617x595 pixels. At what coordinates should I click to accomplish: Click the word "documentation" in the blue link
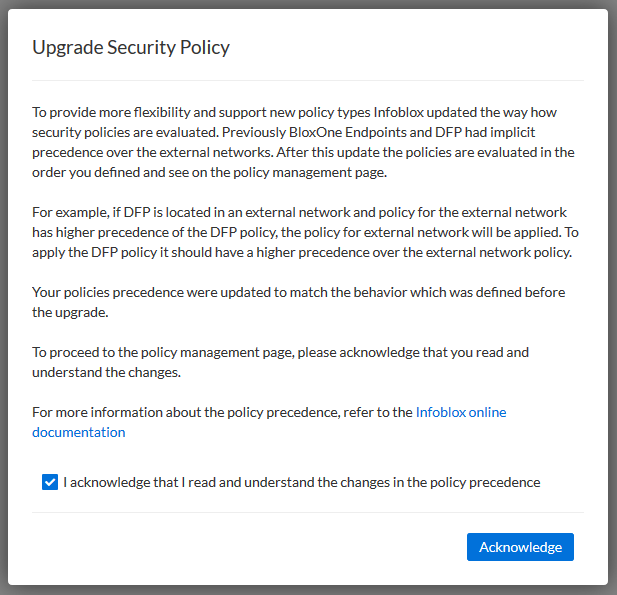pyautogui.click(x=79, y=432)
